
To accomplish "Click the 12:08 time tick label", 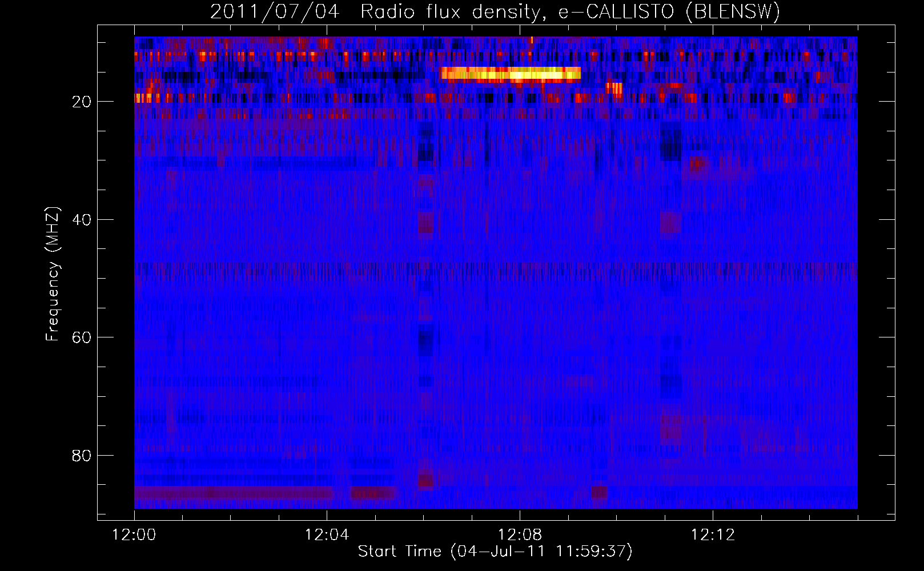I will click(520, 535).
